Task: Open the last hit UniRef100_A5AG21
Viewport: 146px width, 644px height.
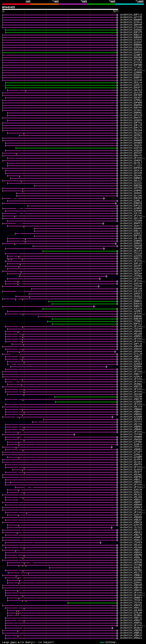Action: click(131, 638)
